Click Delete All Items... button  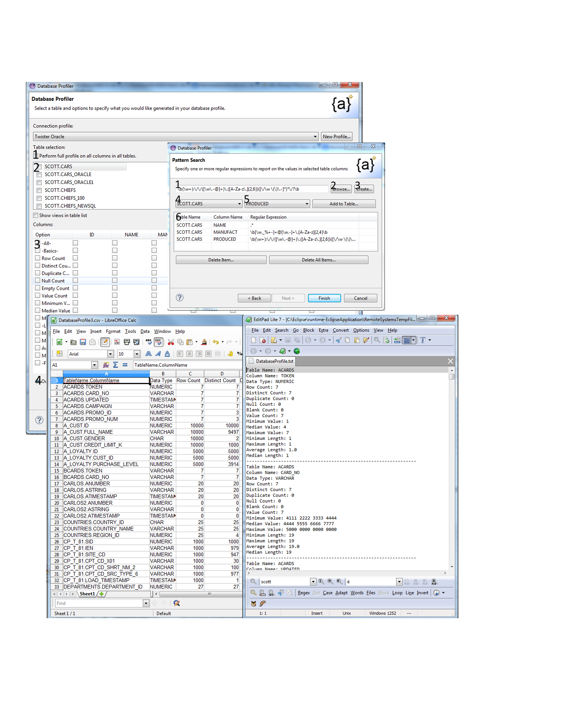point(318,260)
